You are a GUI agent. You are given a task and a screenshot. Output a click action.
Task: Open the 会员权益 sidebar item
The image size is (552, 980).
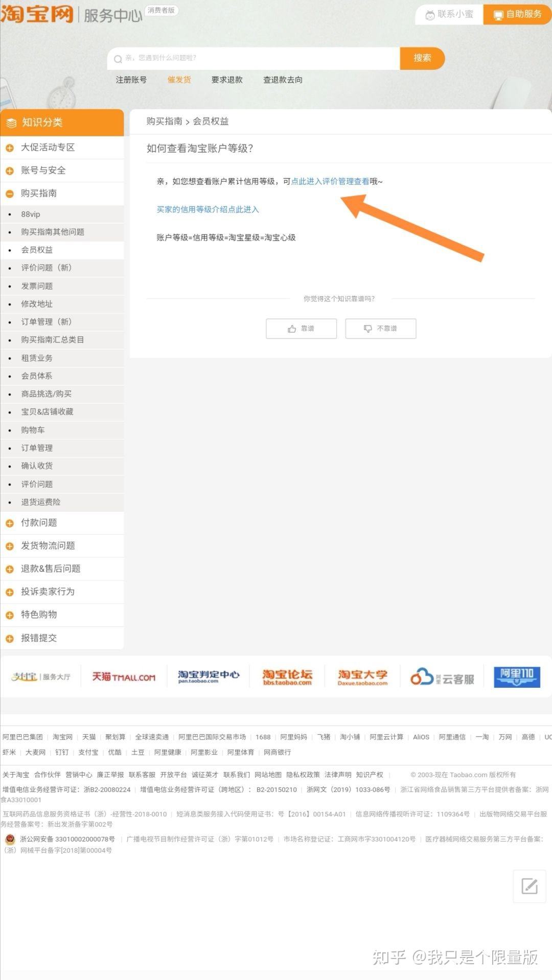[62, 250]
